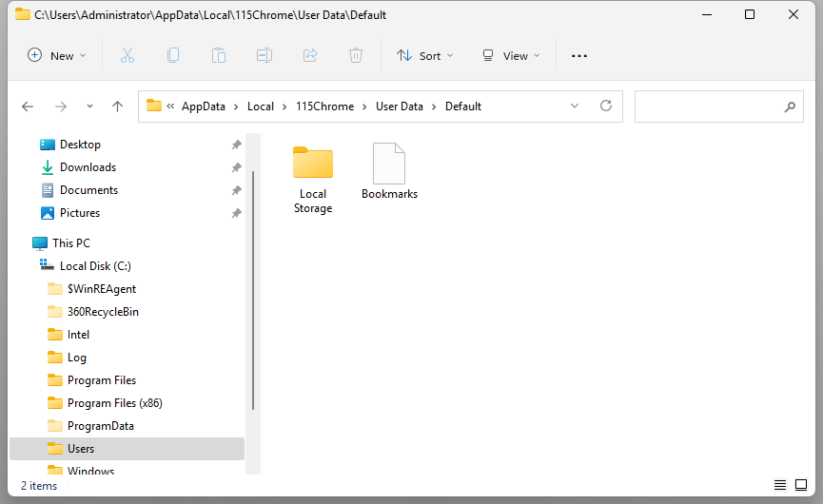
Task: Click the pin icon beside Downloads
Action: tap(237, 167)
